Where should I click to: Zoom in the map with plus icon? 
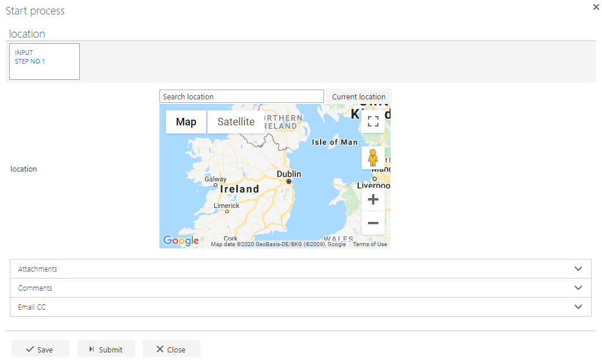click(x=373, y=199)
